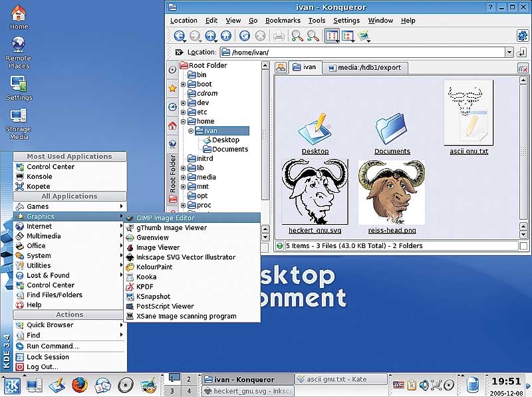Collapse the ivan folder node

(191, 130)
